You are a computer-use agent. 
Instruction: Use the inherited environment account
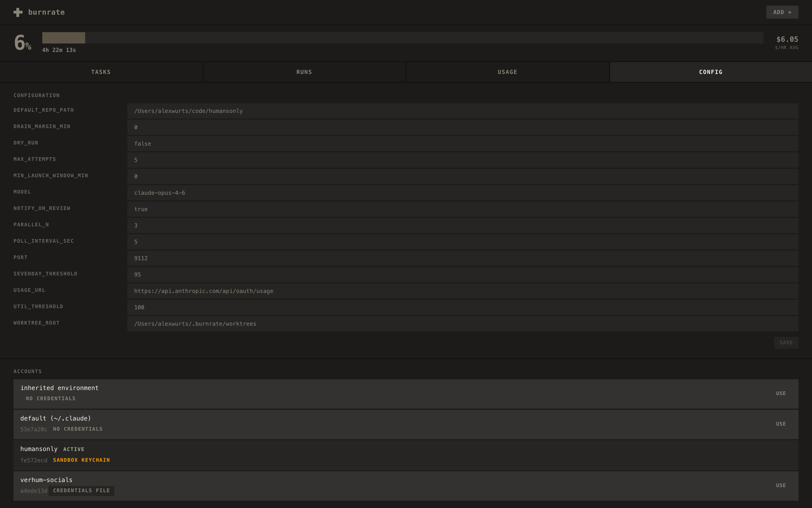780,393
